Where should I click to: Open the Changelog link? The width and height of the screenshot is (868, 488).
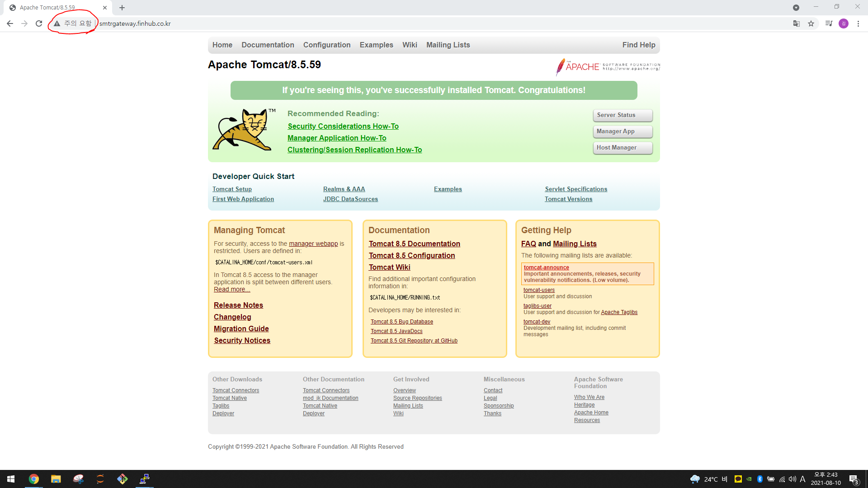(232, 317)
